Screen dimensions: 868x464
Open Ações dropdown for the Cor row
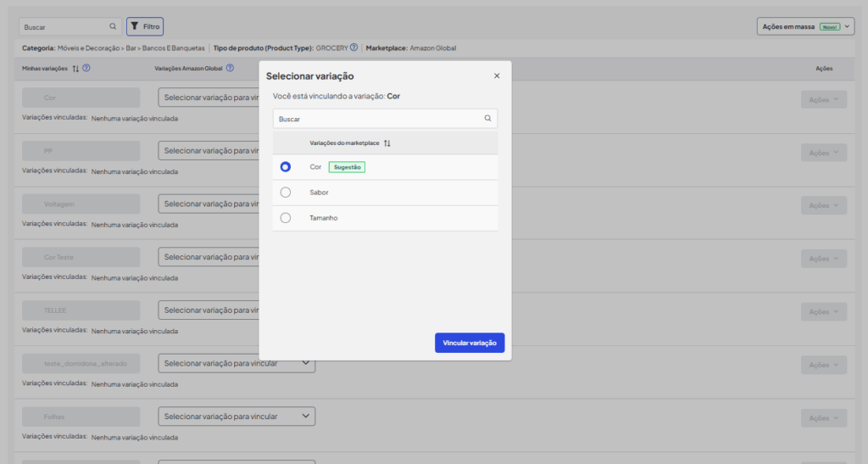(823, 99)
